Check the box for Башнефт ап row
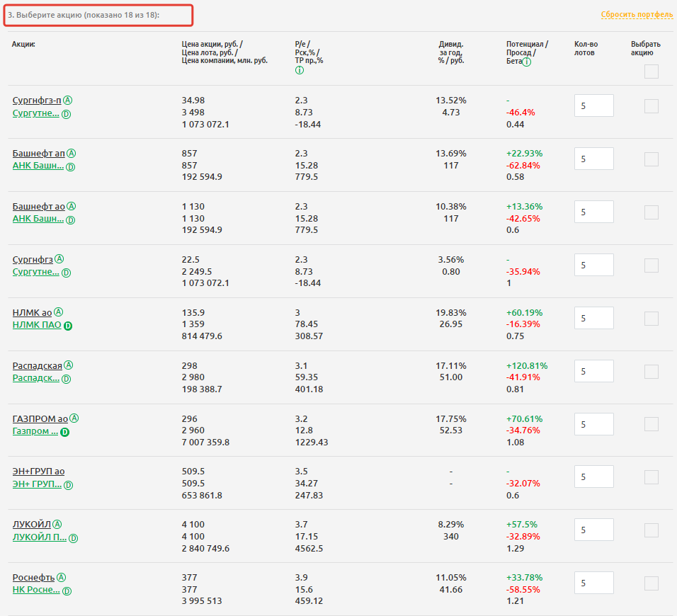Screen dimensions: 677x616 point(651,159)
